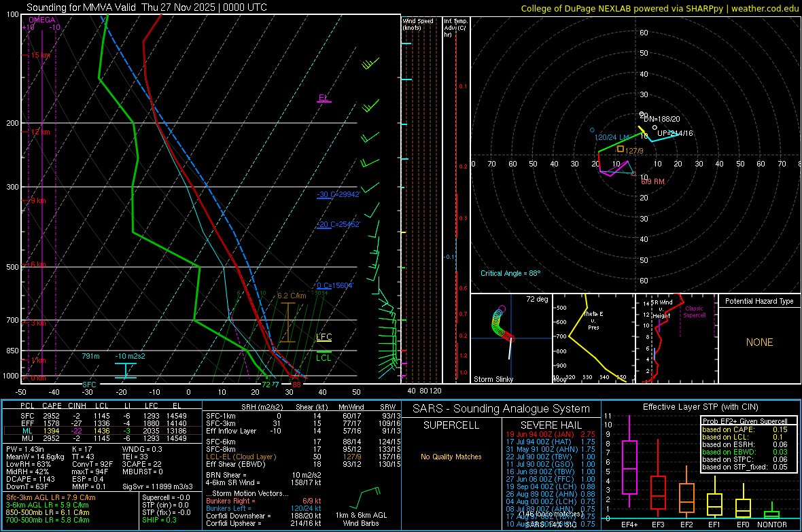Click the magenta EL marker on skew-T

pos(324,98)
